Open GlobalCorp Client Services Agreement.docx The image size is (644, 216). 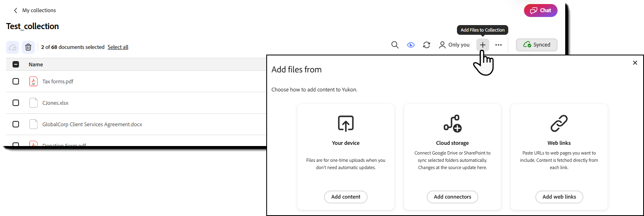coord(92,124)
